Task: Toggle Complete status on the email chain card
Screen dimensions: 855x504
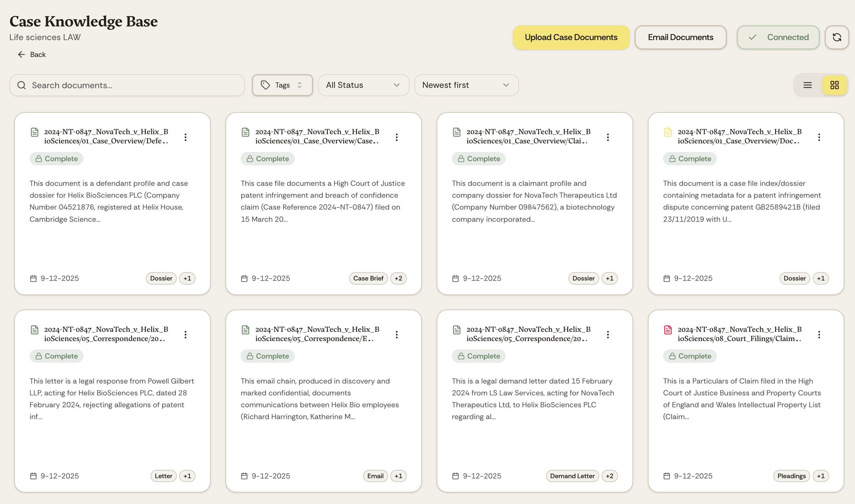Action: [x=267, y=356]
